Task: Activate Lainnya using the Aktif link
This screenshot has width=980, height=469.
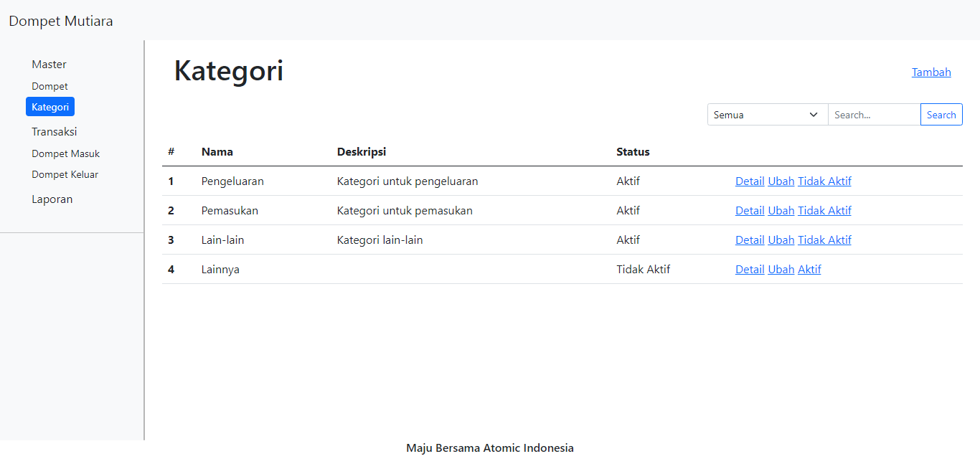Action: pyautogui.click(x=809, y=269)
